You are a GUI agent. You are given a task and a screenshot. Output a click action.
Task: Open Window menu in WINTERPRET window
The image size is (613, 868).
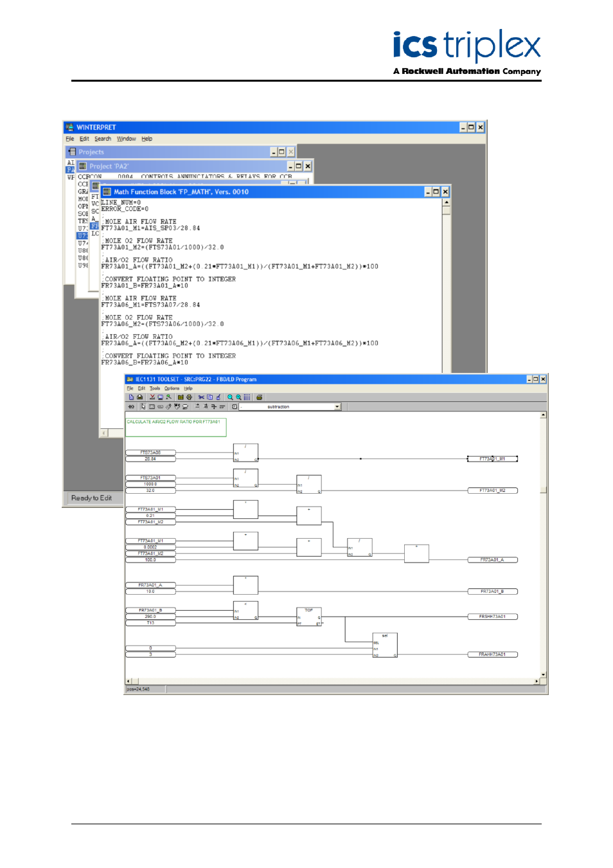126,139
